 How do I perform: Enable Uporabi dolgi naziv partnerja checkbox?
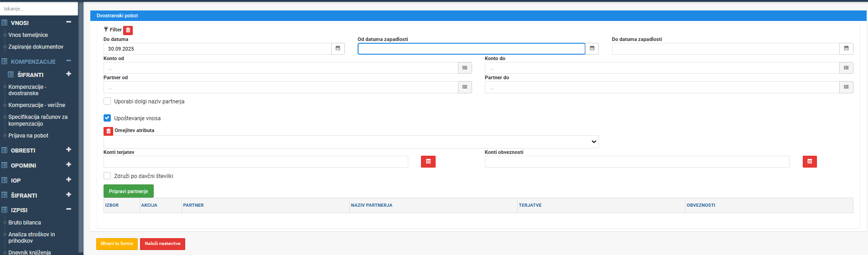pos(107,101)
